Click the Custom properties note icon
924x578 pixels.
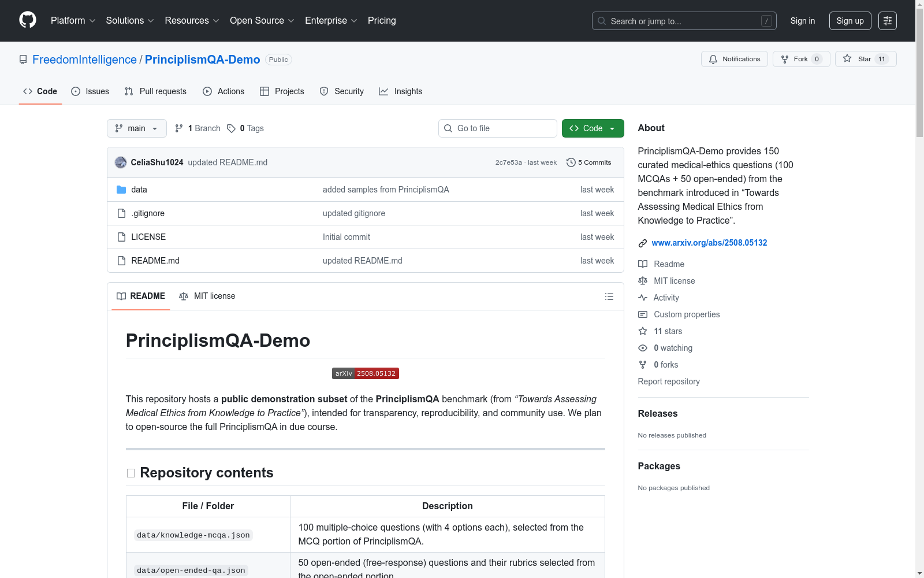click(643, 314)
